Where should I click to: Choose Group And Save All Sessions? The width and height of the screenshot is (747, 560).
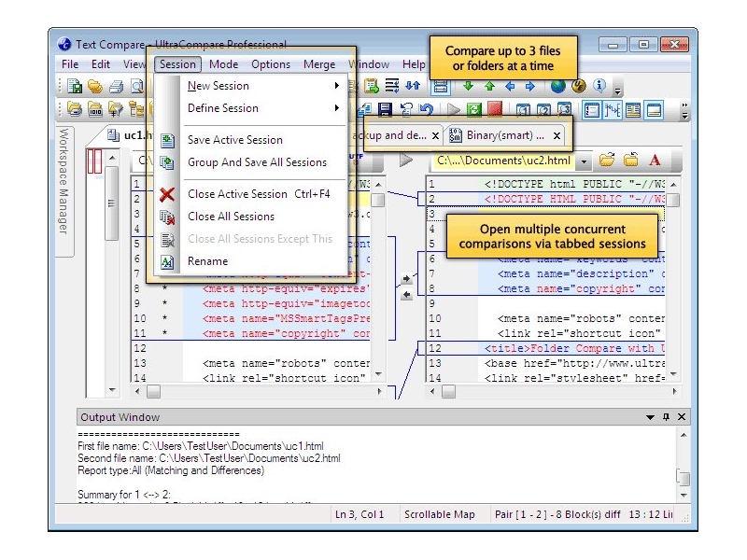coord(252,162)
